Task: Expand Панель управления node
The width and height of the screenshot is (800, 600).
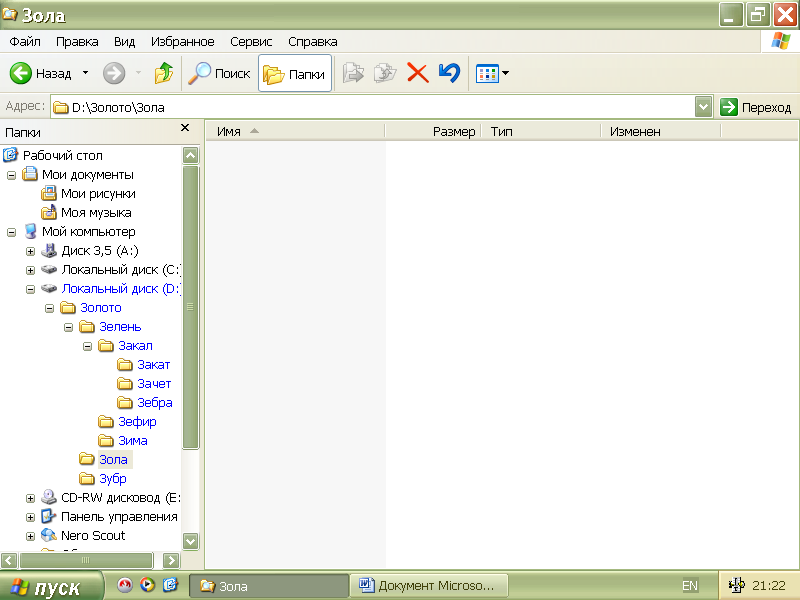Action: pyautogui.click(x=30, y=517)
